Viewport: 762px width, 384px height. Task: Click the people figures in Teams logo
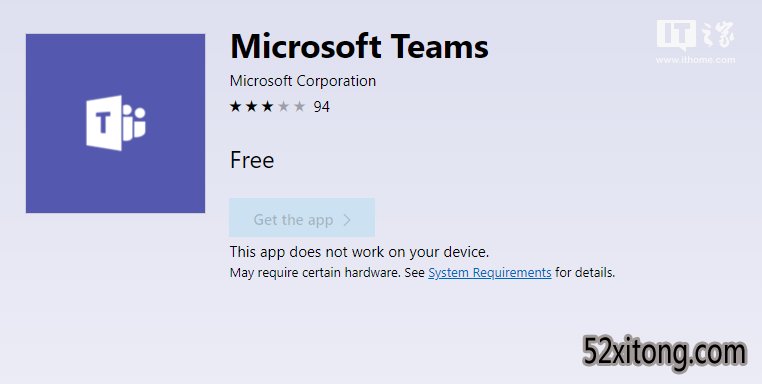(x=135, y=122)
